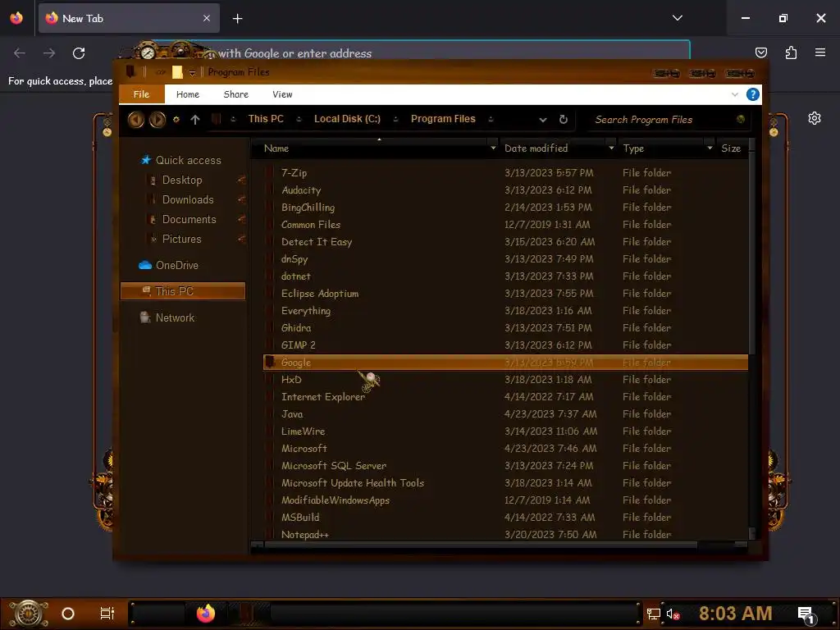840x630 pixels.
Task: Select the Notepad++ folder
Action: point(305,535)
